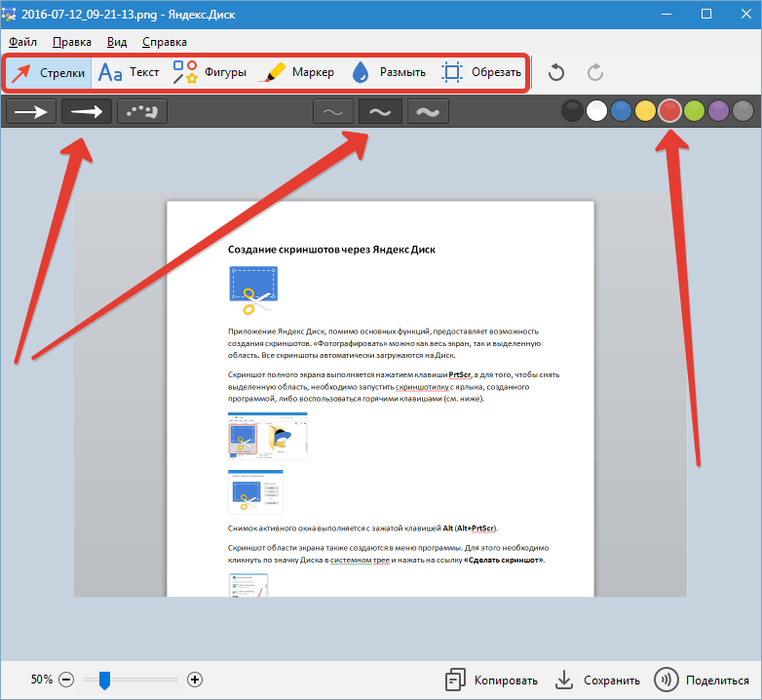Open the Справка menu

[165, 42]
